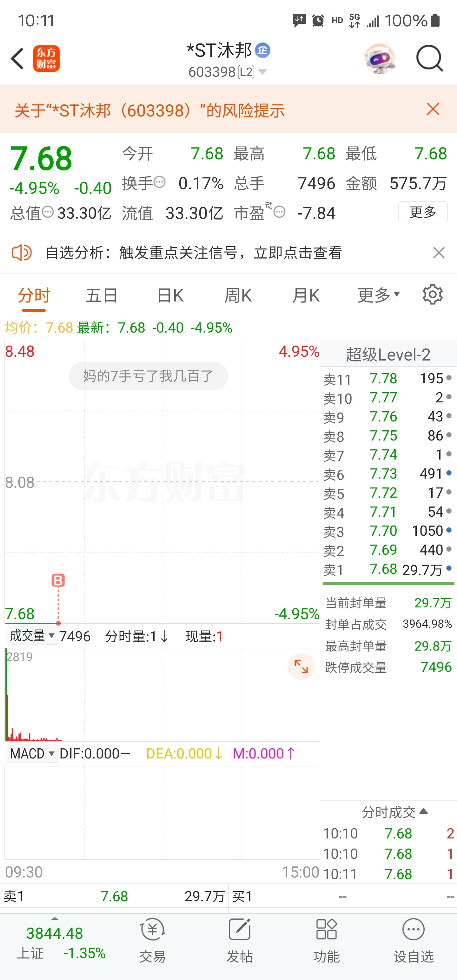This screenshot has width=457, height=980.
Task: Open the 更多 chart period dropdown
Action: coord(379,295)
